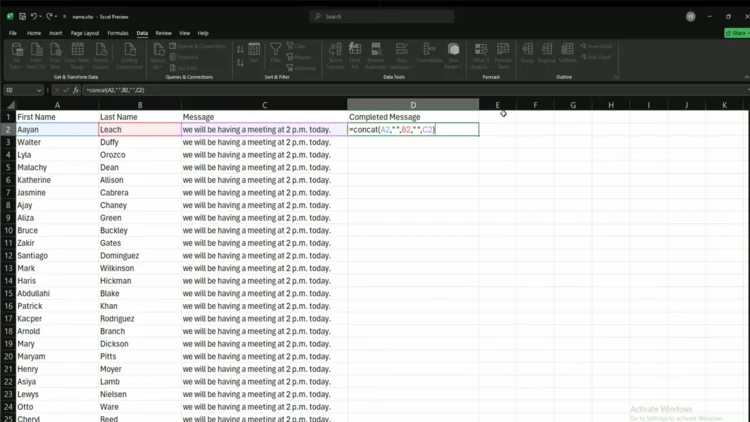The height and width of the screenshot is (422, 750).
Task: Open Customize Quick Access Toolbar dropdown
Action: pos(65,17)
